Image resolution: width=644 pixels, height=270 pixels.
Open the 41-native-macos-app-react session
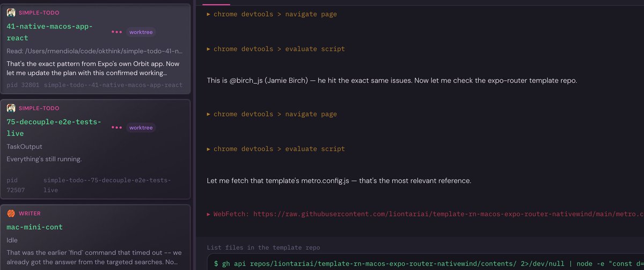coord(95,49)
